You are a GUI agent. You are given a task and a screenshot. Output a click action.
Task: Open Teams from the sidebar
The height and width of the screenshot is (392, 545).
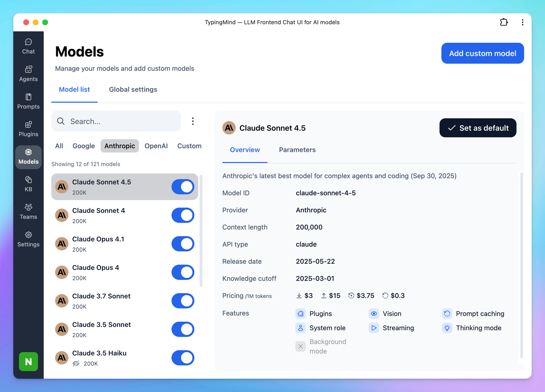pos(28,212)
